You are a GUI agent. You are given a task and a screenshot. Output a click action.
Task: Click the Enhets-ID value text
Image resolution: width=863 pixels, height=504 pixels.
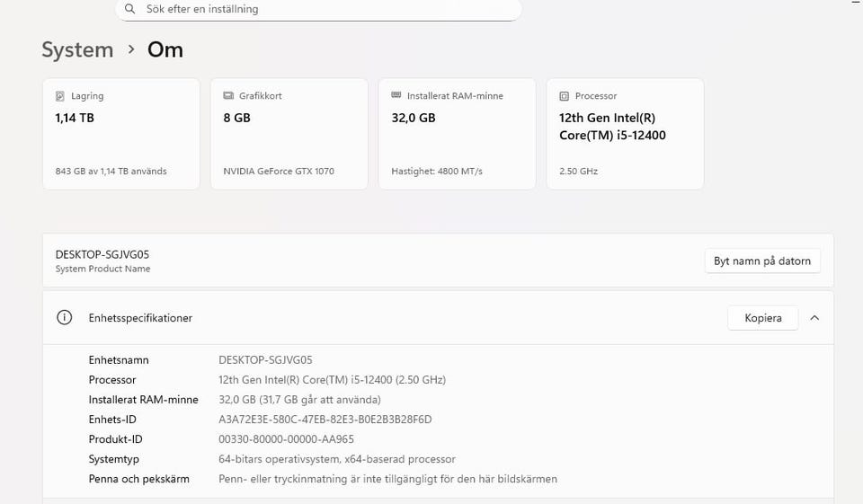325,420
